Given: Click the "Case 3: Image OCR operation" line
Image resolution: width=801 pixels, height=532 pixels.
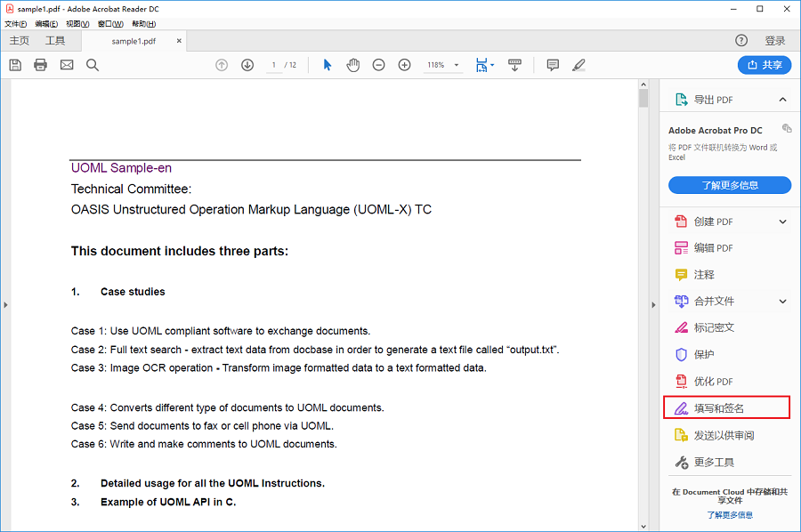Looking at the screenshot, I should click(279, 368).
